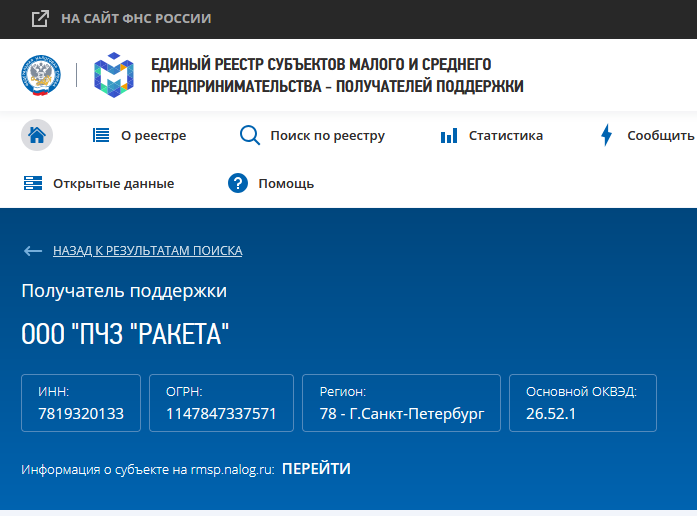Click company name ООО "ПЧЗ "РАКЕТА"

125,334
